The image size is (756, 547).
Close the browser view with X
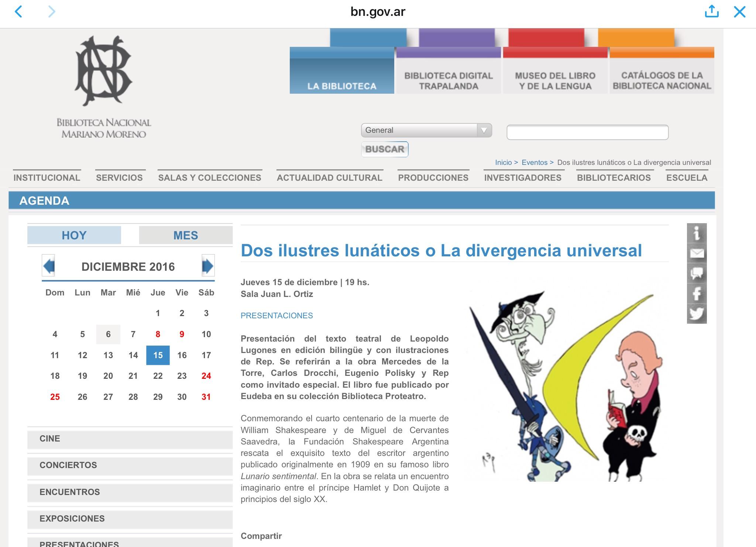pos(739,12)
